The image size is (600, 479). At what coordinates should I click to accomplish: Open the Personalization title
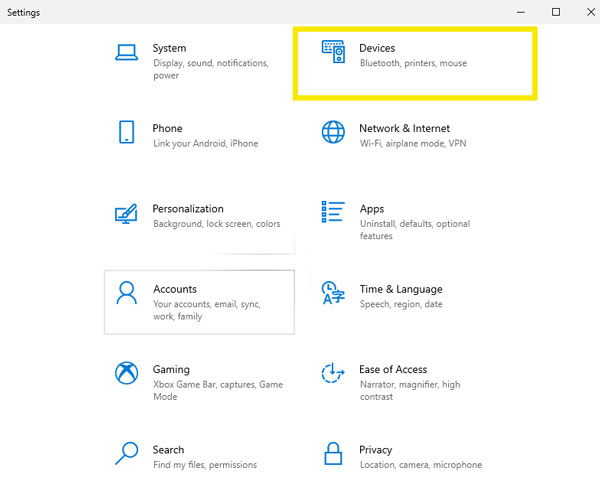(188, 209)
